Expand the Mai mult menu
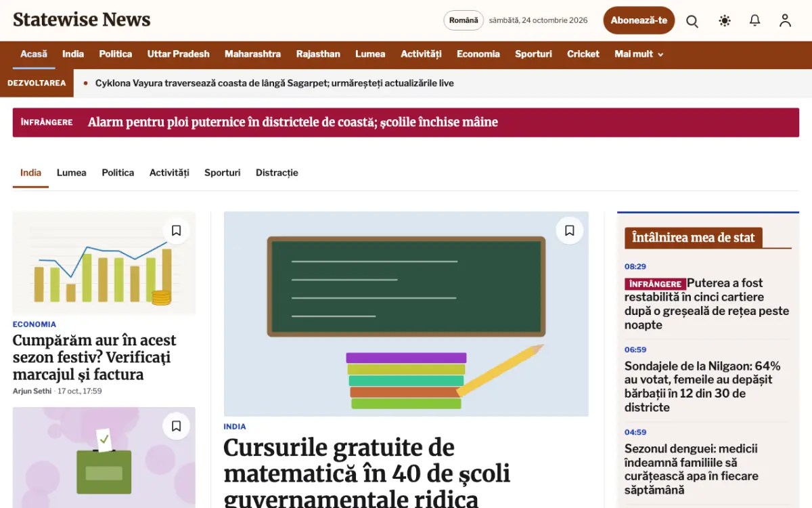This screenshot has height=508, width=812. (639, 54)
